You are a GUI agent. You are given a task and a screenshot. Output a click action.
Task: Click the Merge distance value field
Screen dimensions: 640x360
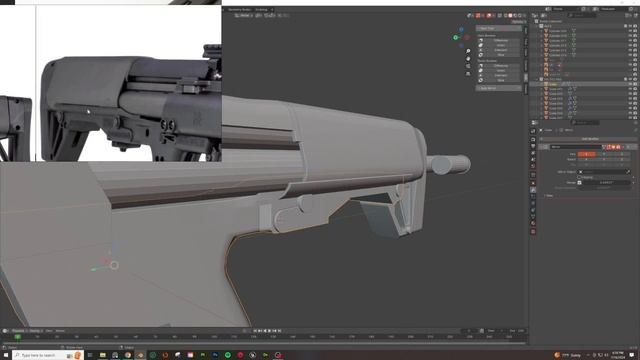click(606, 182)
